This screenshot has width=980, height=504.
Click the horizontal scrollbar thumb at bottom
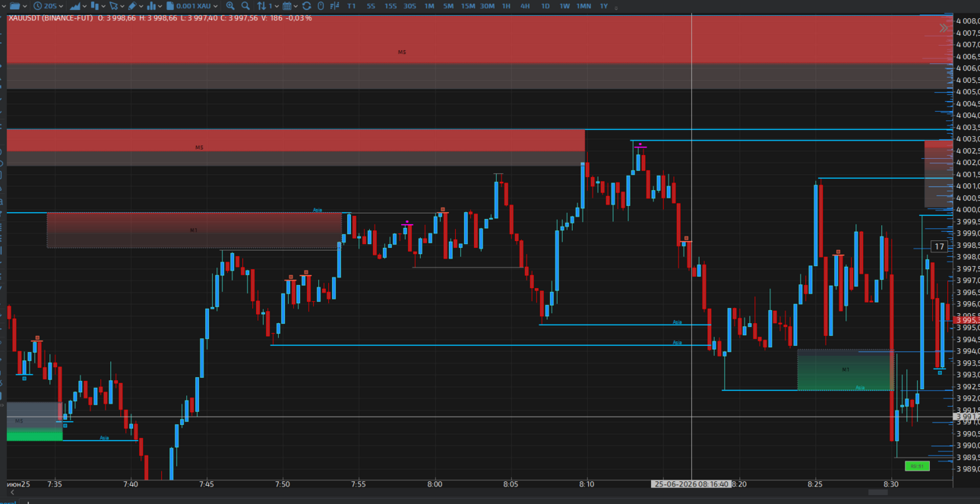877,493
